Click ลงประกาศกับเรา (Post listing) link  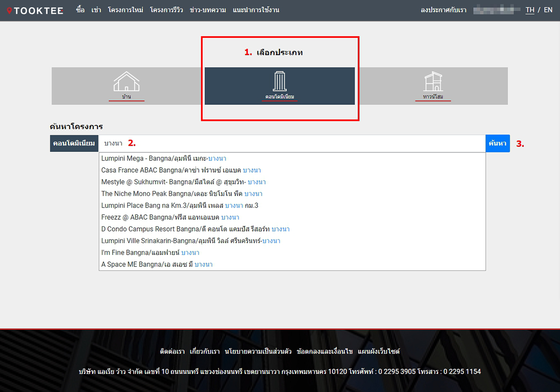(443, 10)
